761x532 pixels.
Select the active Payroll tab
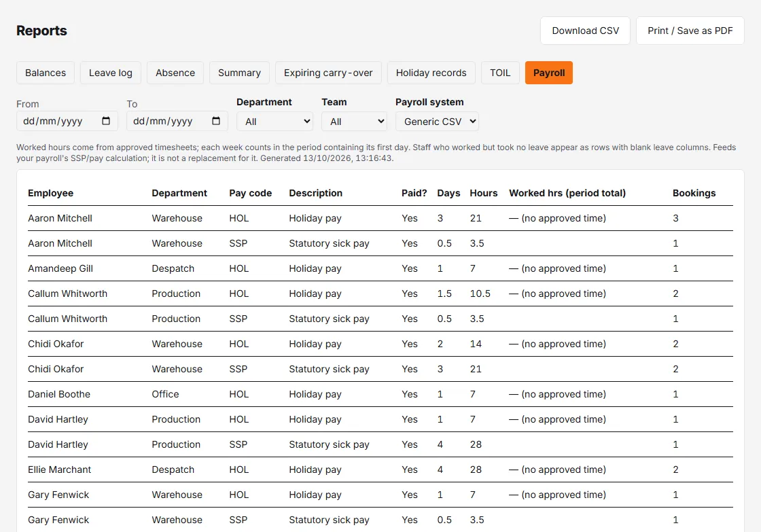pos(549,73)
